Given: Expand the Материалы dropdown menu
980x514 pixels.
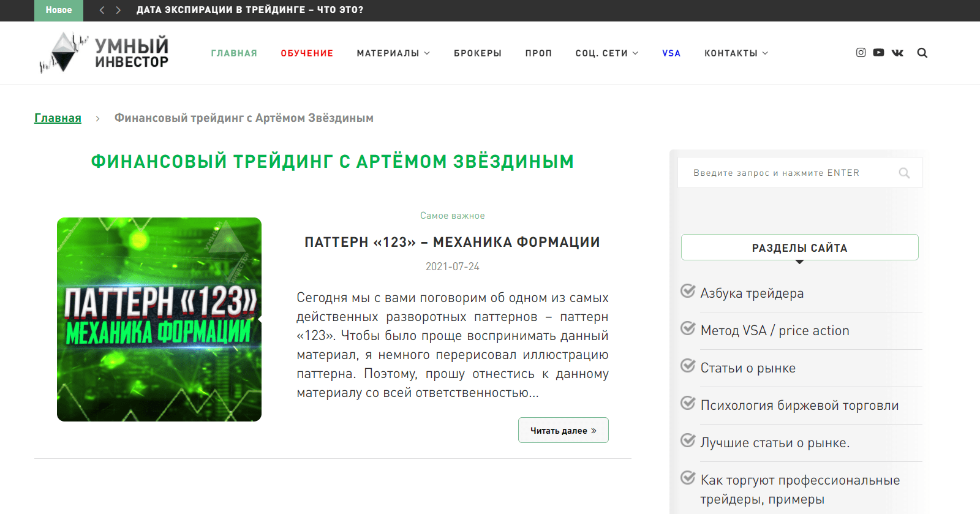Looking at the screenshot, I should click(393, 53).
